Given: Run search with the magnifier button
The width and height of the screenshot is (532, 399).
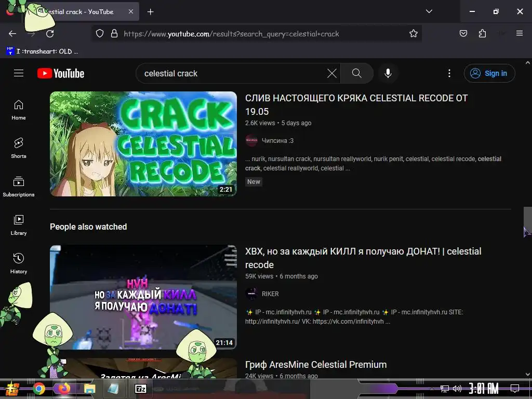Looking at the screenshot, I should point(356,73).
